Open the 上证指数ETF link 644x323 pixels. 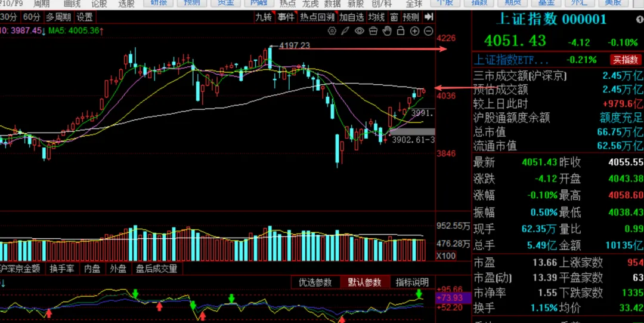pos(511,60)
